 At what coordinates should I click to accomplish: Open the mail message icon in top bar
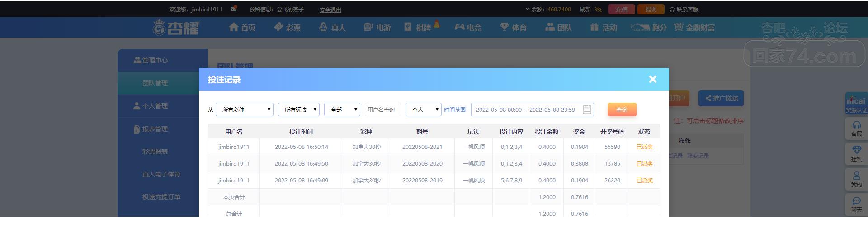[234, 9]
